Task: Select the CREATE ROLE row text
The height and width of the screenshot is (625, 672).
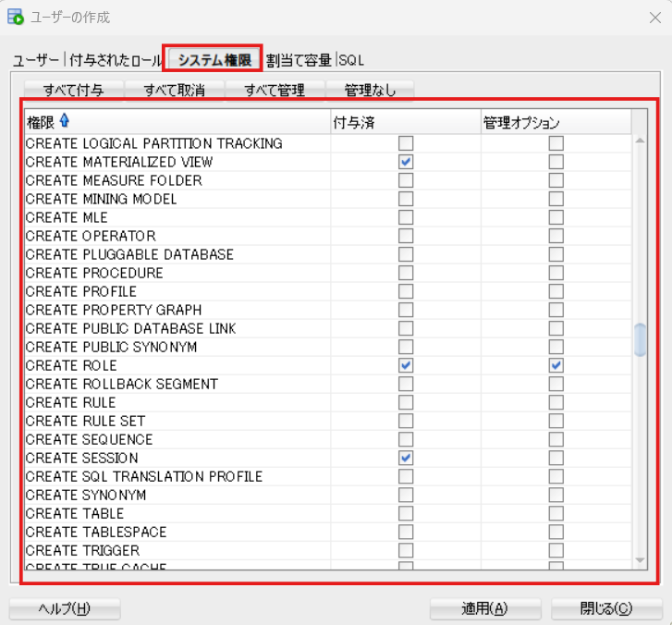Action: (x=71, y=365)
